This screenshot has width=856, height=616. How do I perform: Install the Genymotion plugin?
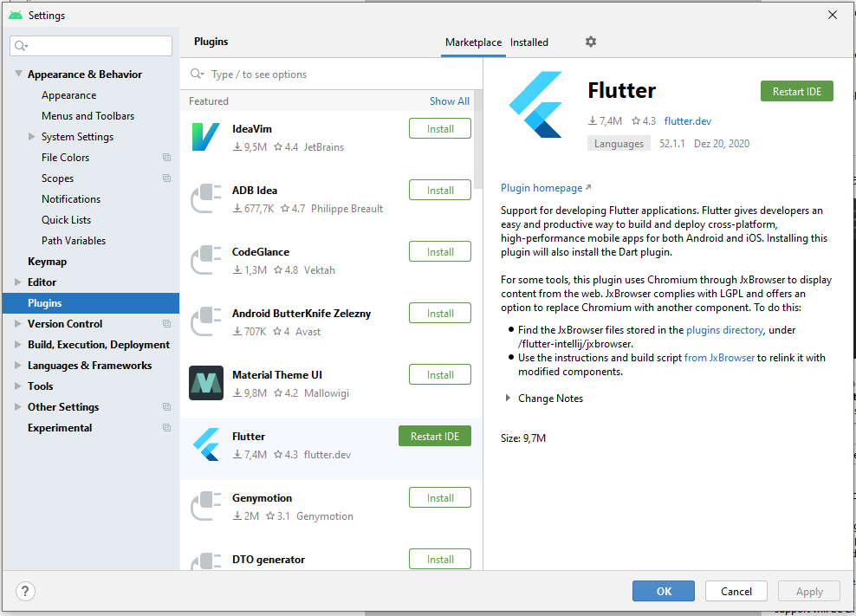pos(440,498)
